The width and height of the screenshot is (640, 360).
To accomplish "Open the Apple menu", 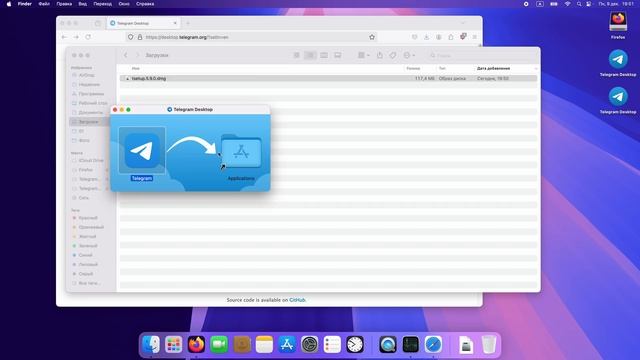I will pyautogui.click(x=9, y=4).
